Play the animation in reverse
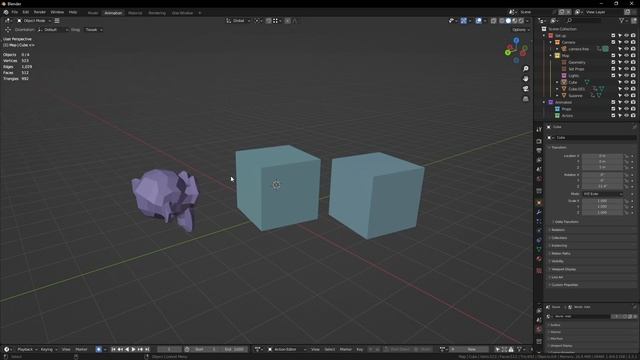The height and width of the screenshot is (360, 640). (x=127, y=349)
